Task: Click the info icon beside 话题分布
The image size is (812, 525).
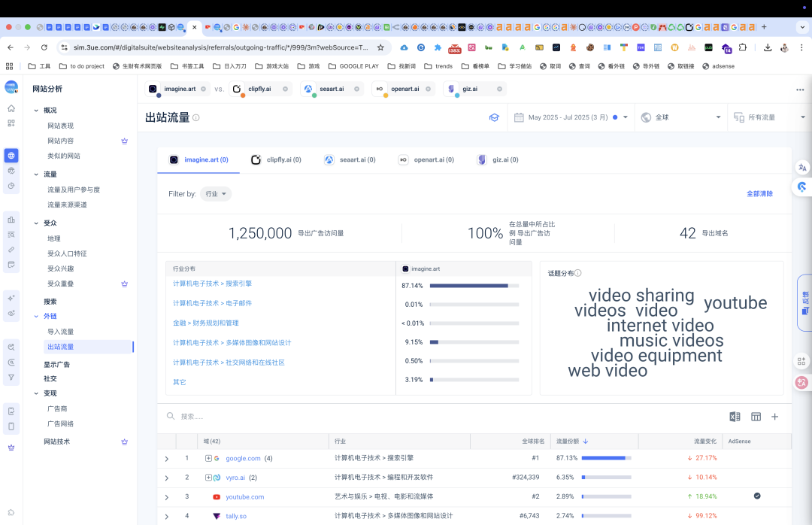Action: click(578, 273)
